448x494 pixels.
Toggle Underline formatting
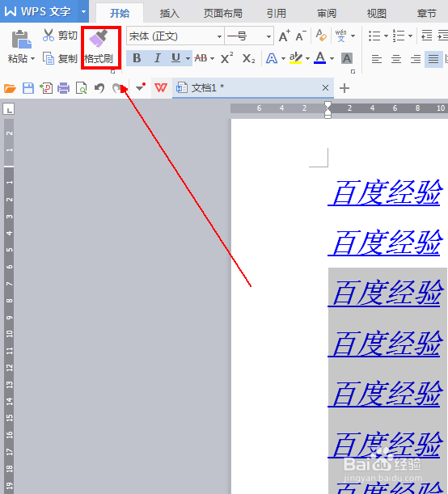[175, 58]
